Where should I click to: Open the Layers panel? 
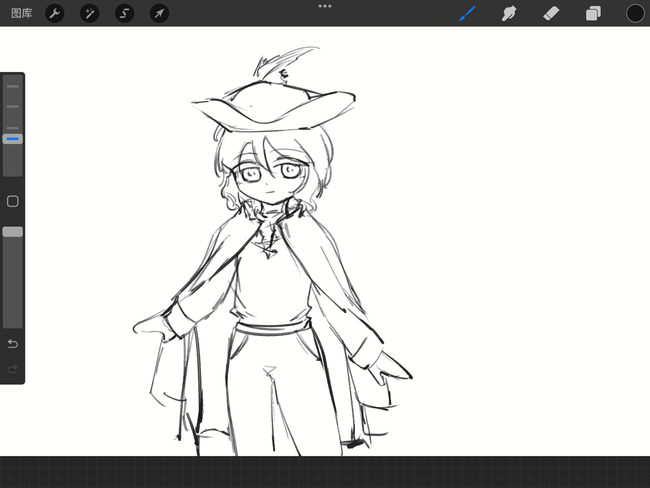[593, 13]
